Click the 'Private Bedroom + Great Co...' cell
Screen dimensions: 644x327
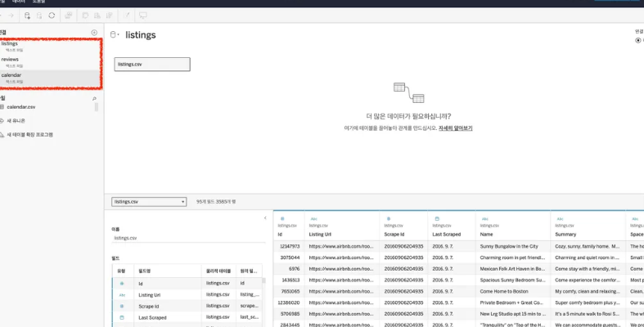[x=512, y=302]
